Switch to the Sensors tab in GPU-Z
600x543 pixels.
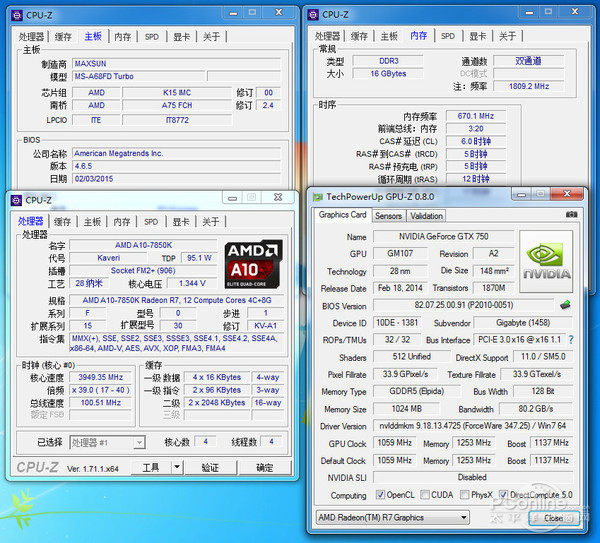388,215
